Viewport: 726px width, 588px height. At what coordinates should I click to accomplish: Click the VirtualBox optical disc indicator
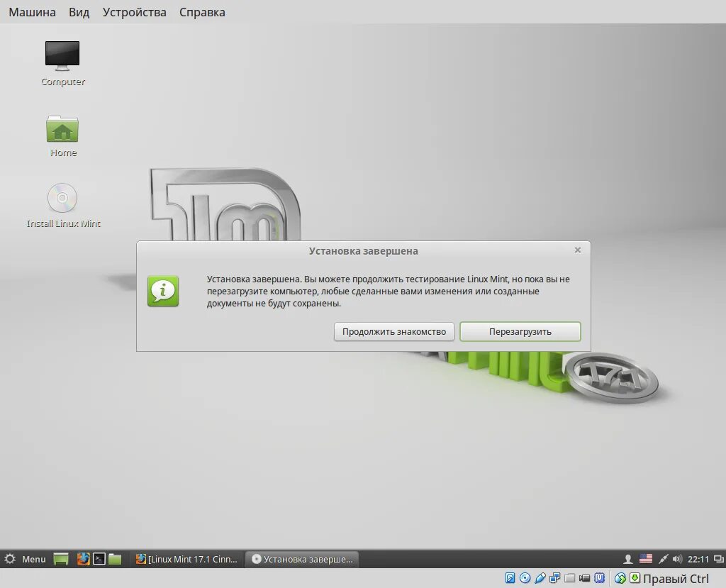click(x=525, y=578)
